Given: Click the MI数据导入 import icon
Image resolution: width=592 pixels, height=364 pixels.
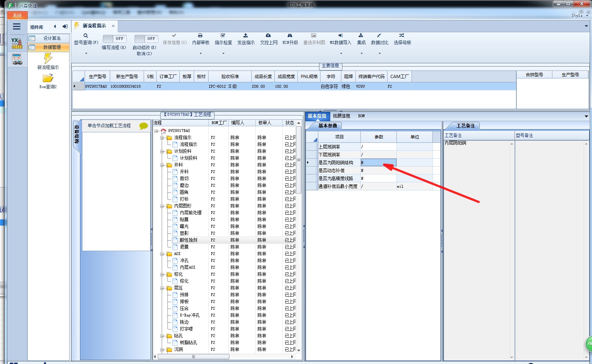Looking at the screenshot, I should [340, 36].
